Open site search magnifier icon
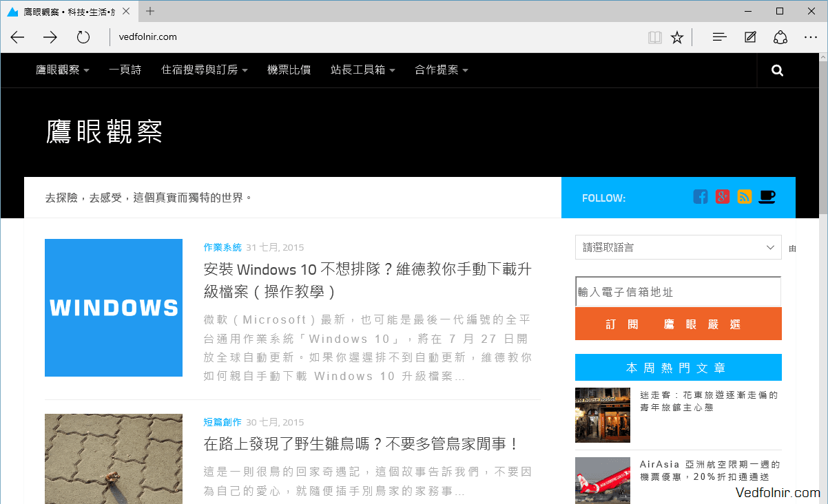The image size is (828, 504). click(x=778, y=70)
